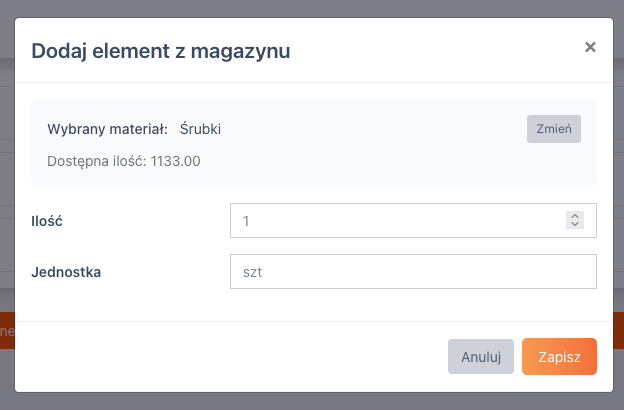Close the Dodaj element z magazynu dialog
Image resolution: width=624 pixels, height=410 pixels.
pos(590,47)
